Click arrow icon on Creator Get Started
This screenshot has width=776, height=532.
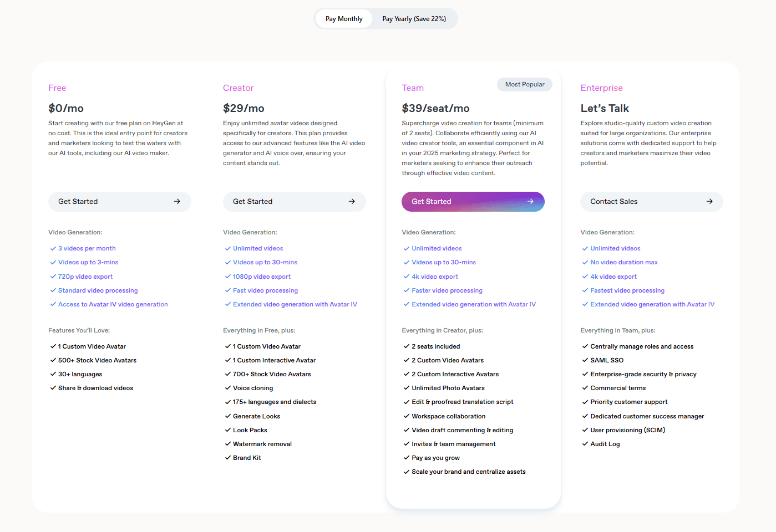pyautogui.click(x=352, y=202)
